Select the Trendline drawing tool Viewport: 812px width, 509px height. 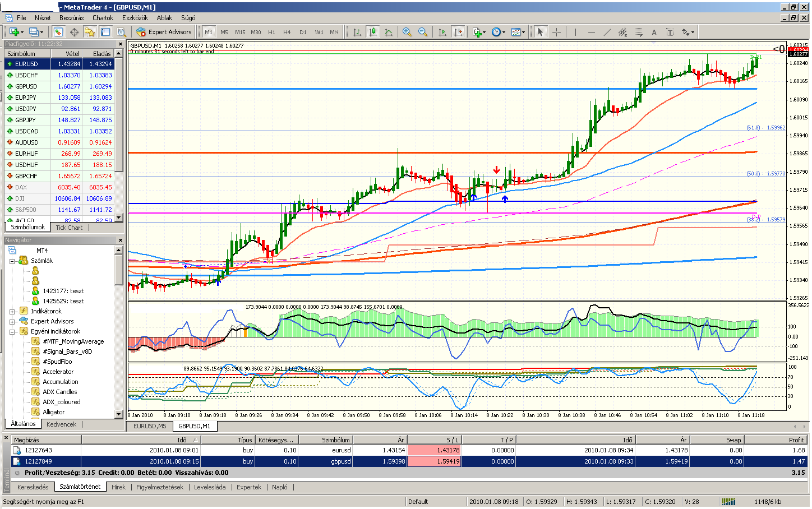607,32
